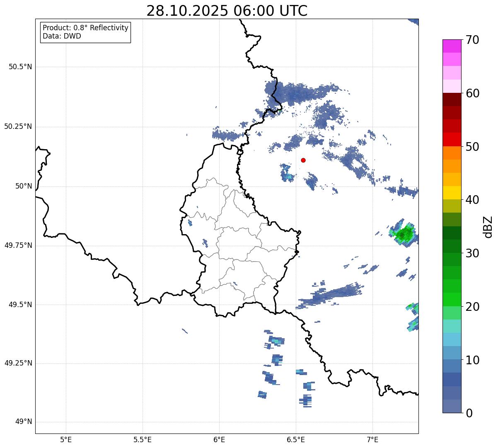This screenshot has width=498, height=448.
Task: Click the 50°N latitude label
Action: pyautogui.click(x=24, y=186)
